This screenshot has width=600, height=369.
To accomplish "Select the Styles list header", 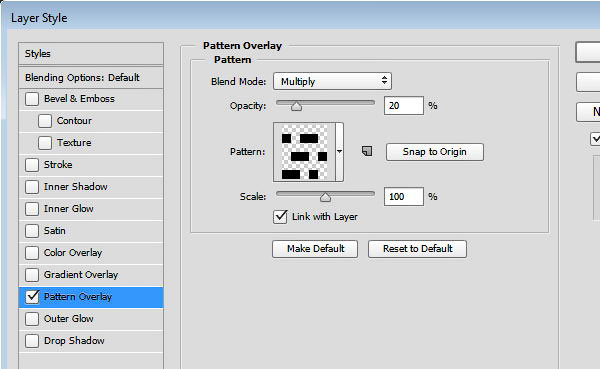I will [x=91, y=54].
